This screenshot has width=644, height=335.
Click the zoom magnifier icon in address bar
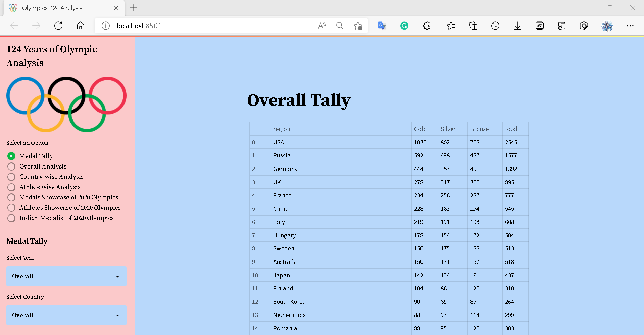(x=340, y=26)
